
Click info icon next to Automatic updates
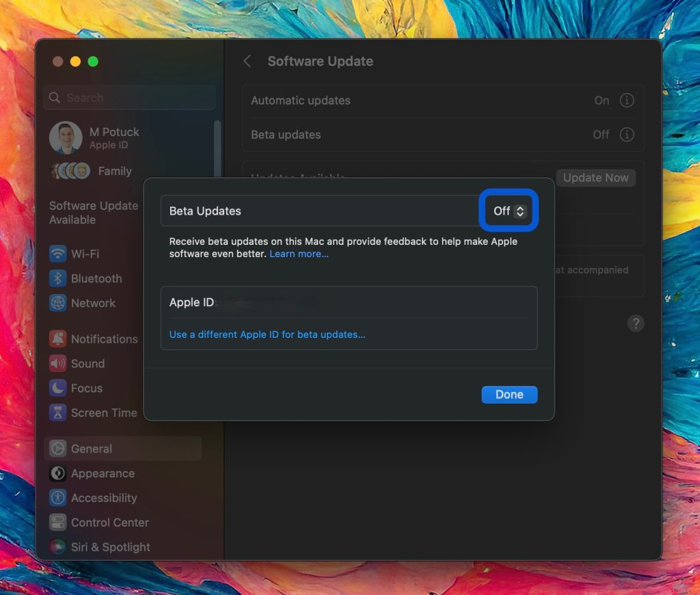[x=626, y=101]
